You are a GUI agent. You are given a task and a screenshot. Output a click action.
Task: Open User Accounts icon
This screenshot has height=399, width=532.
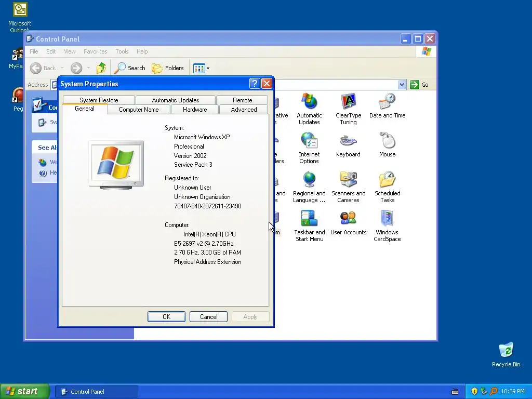click(348, 223)
